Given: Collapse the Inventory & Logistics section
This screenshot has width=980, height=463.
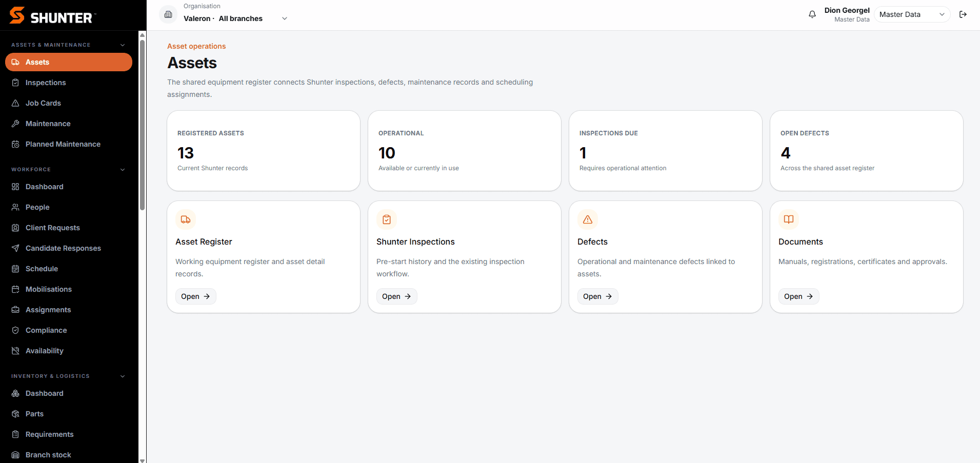Looking at the screenshot, I should tap(123, 376).
